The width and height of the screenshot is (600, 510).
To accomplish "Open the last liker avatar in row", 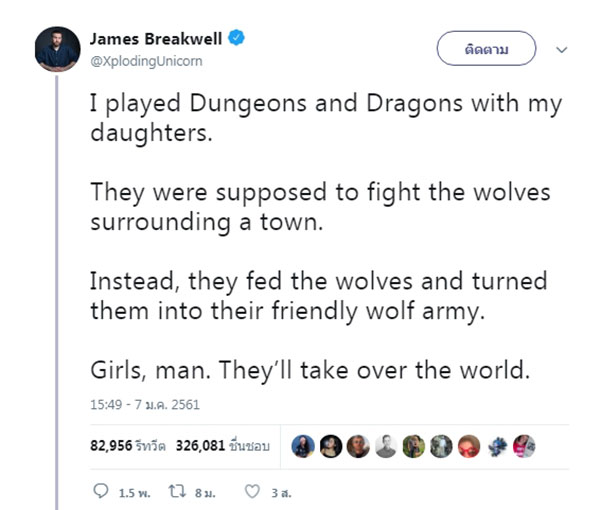I will tap(524, 446).
